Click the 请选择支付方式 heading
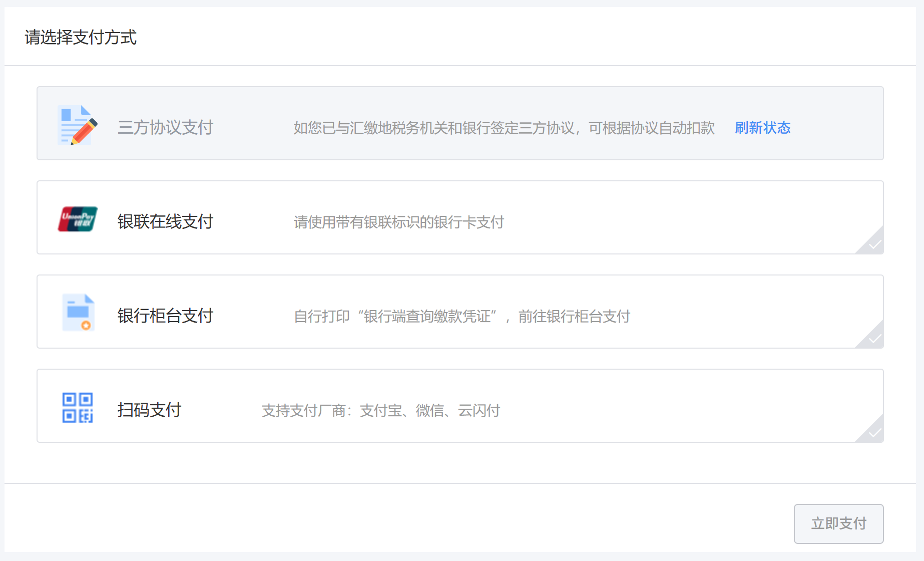924x561 pixels. pos(81,37)
